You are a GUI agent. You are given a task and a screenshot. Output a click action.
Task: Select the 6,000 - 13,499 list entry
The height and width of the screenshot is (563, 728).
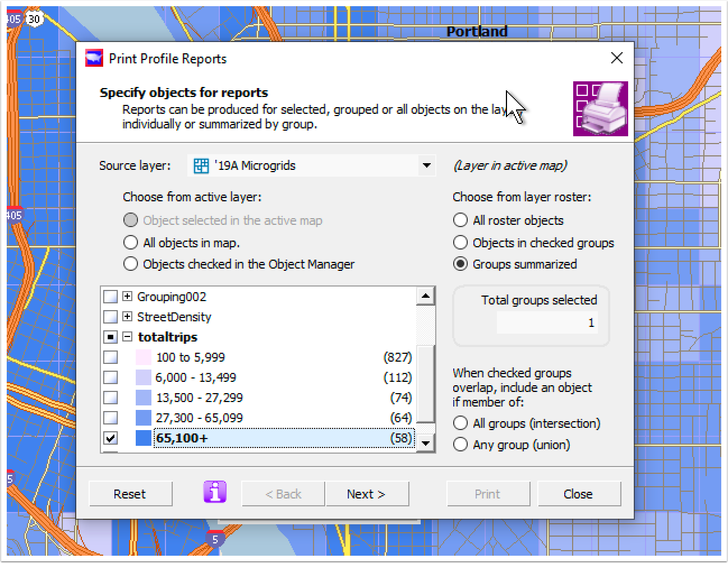tap(196, 377)
